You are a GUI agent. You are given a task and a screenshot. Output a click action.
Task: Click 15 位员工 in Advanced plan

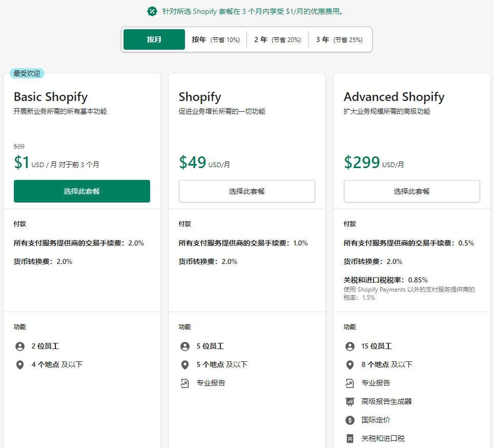tap(377, 346)
